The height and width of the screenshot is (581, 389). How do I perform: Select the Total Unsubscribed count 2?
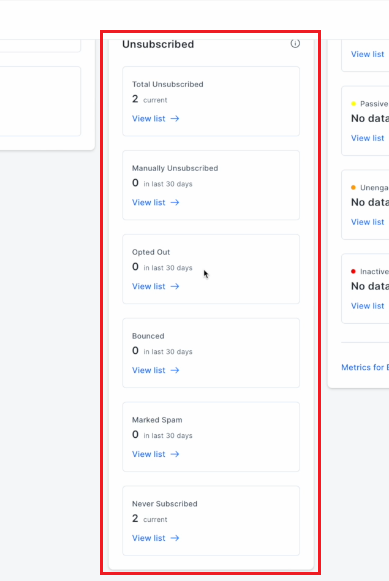[x=135, y=99]
